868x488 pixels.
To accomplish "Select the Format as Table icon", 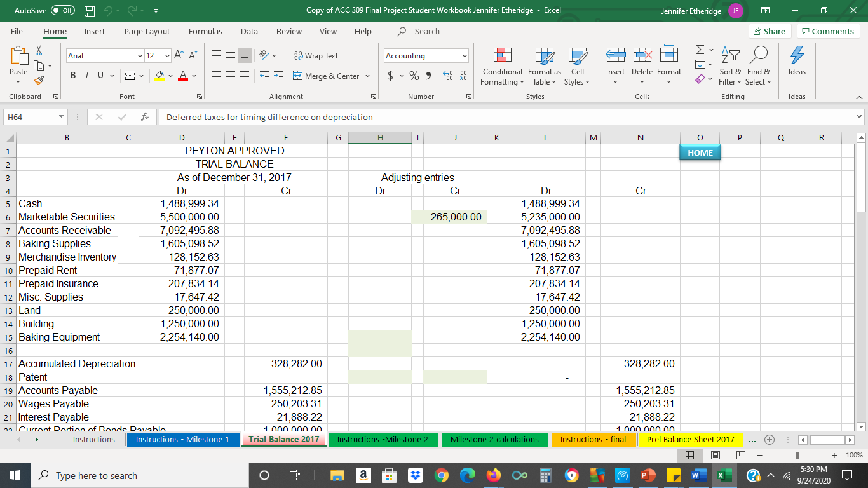I will (544, 67).
